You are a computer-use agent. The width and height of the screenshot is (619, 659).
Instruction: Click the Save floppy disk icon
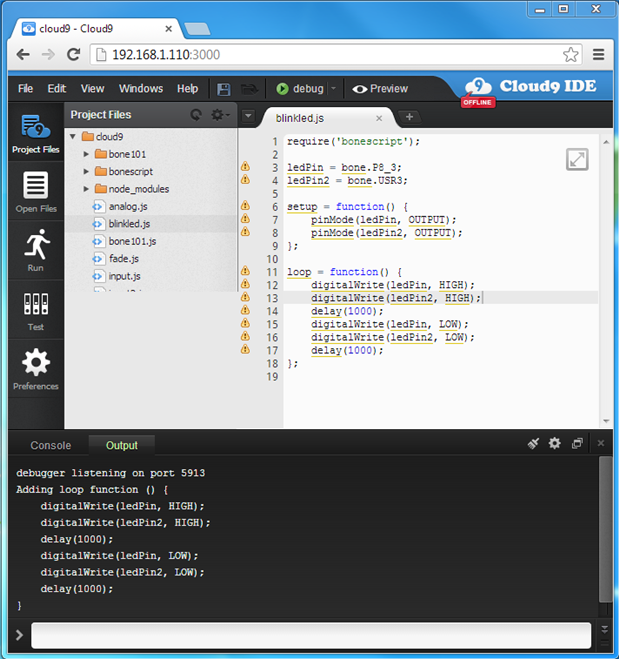click(x=224, y=89)
